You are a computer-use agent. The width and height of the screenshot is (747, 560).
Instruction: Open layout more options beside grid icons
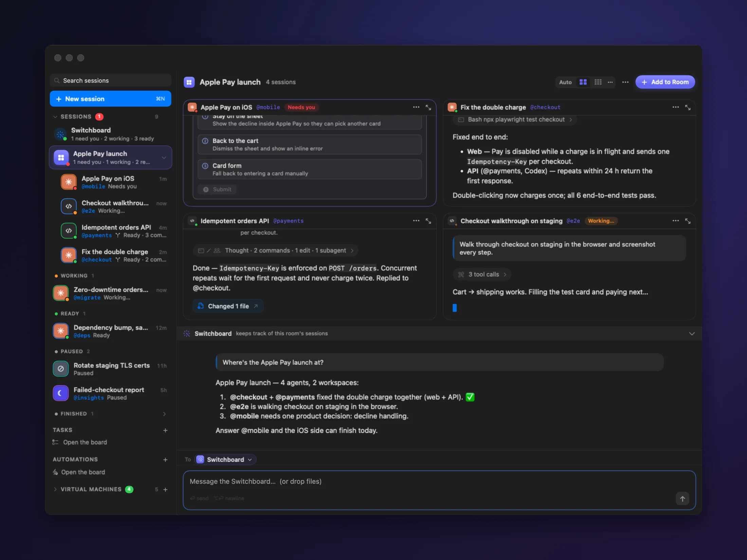(610, 82)
